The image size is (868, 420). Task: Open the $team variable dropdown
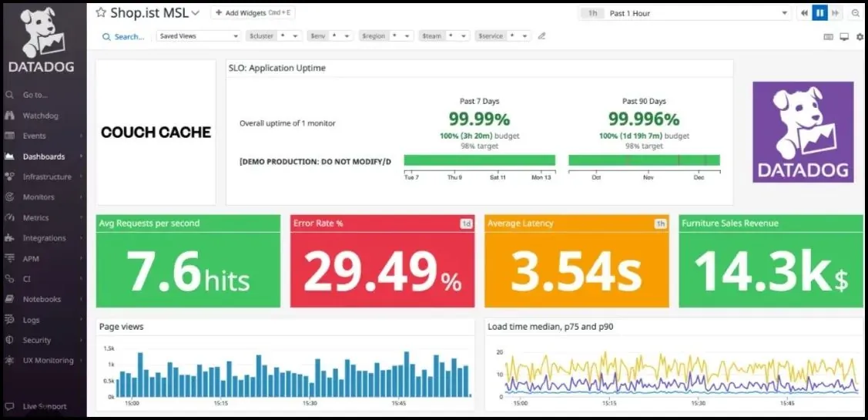pos(444,36)
